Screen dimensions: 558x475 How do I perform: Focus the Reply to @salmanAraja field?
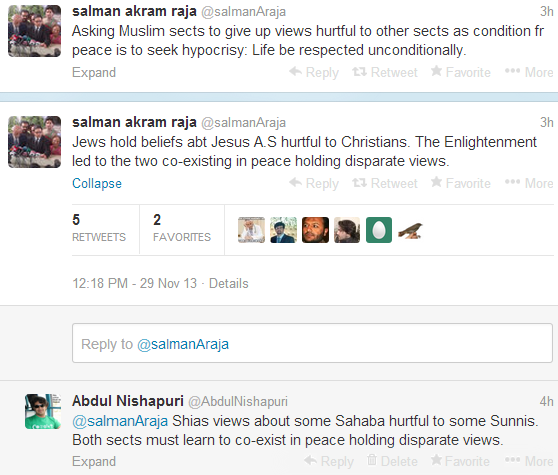[312, 343]
